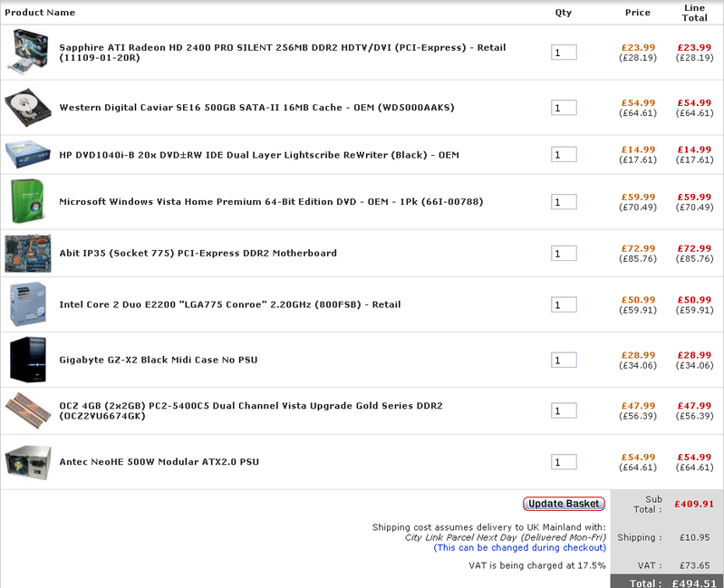The height and width of the screenshot is (588, 724).
Task: Select the £23.99 line total for Sapphire card
Action: point(694,47)
